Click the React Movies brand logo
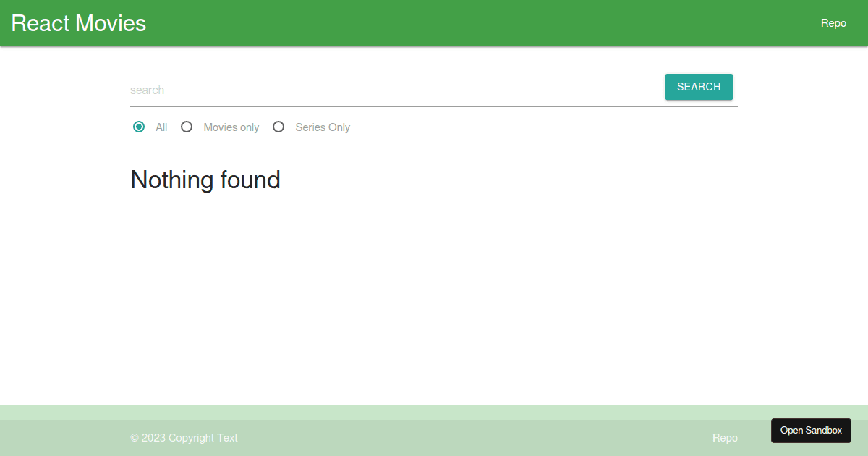This screenshot has height=456, width=868. (78, 23)
